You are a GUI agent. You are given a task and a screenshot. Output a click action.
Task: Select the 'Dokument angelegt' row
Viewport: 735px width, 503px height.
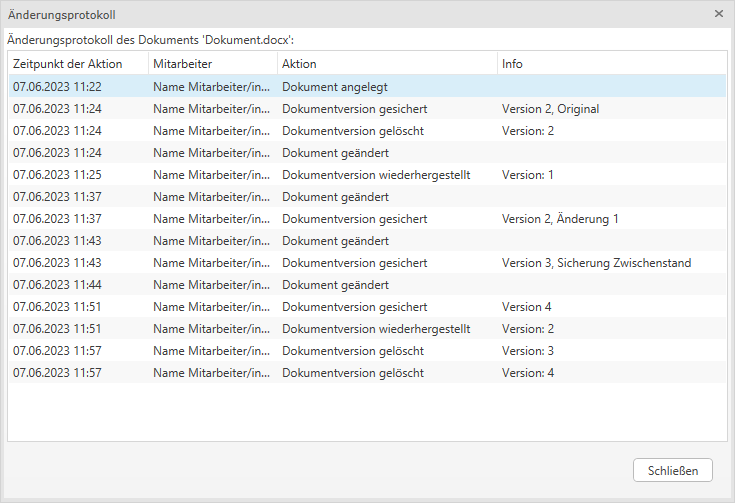pyautogui.click(x=334, y=87)
